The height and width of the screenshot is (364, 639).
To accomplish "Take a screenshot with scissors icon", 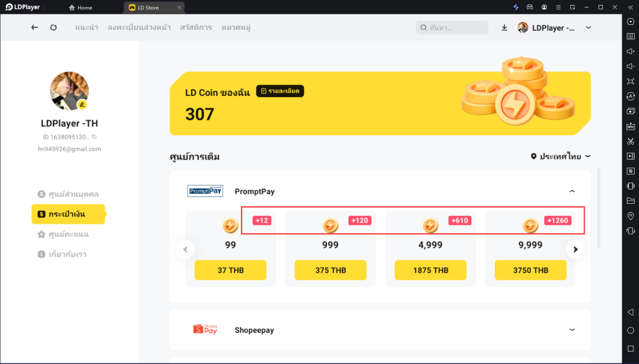I will (x=630, y=141).
